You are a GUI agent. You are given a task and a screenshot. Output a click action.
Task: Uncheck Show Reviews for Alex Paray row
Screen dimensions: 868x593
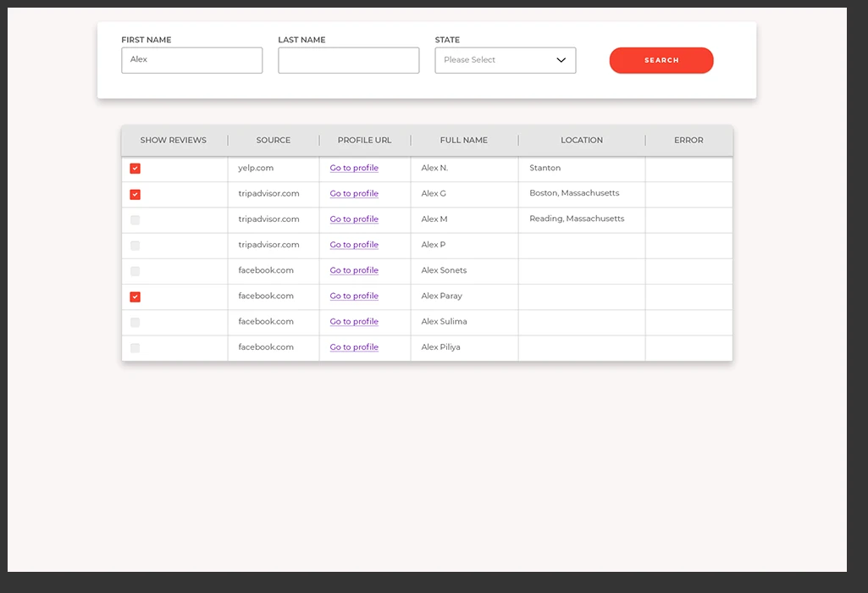[x=135, y=296]
